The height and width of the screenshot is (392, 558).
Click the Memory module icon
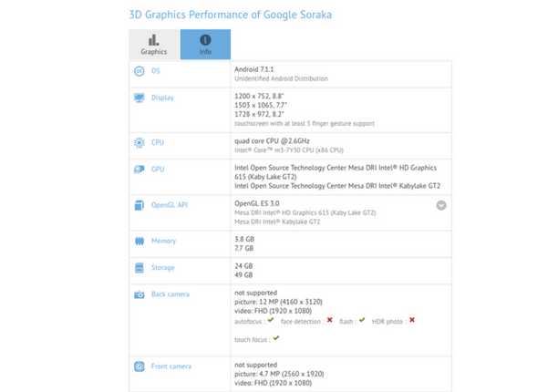coord(139,242)
